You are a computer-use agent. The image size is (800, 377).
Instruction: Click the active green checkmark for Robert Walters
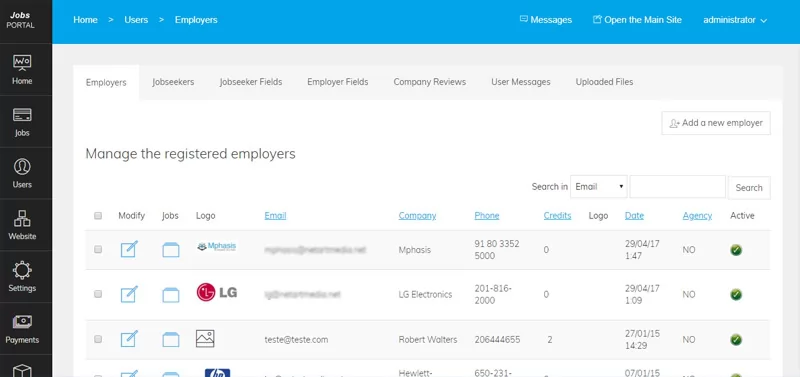point(736,340)
